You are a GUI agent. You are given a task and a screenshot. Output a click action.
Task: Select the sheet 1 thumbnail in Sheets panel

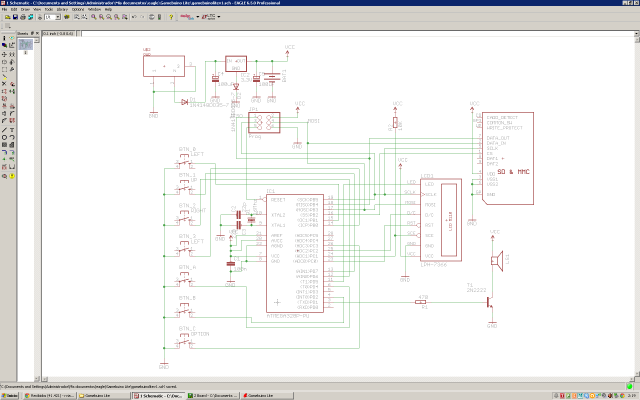[x=26, y=44]
